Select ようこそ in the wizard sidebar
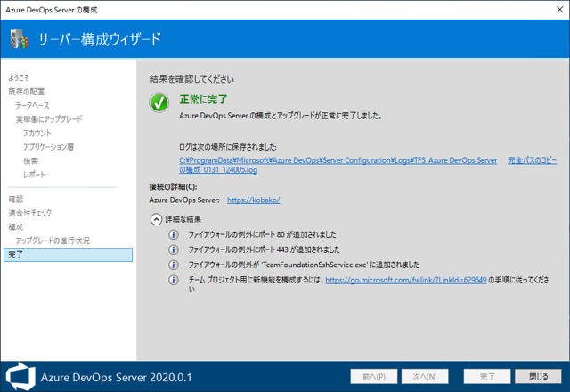This screenshot has width=570, height=392. [19, 78]
